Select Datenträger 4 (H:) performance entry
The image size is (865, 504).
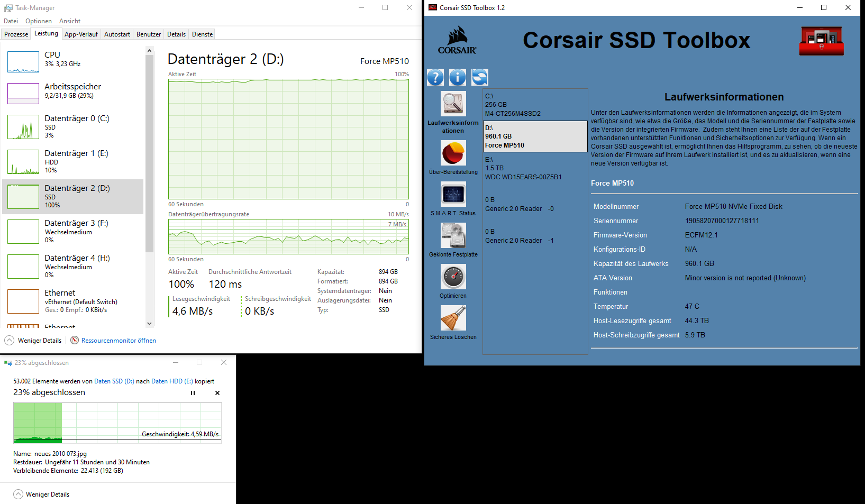(73, 267)
